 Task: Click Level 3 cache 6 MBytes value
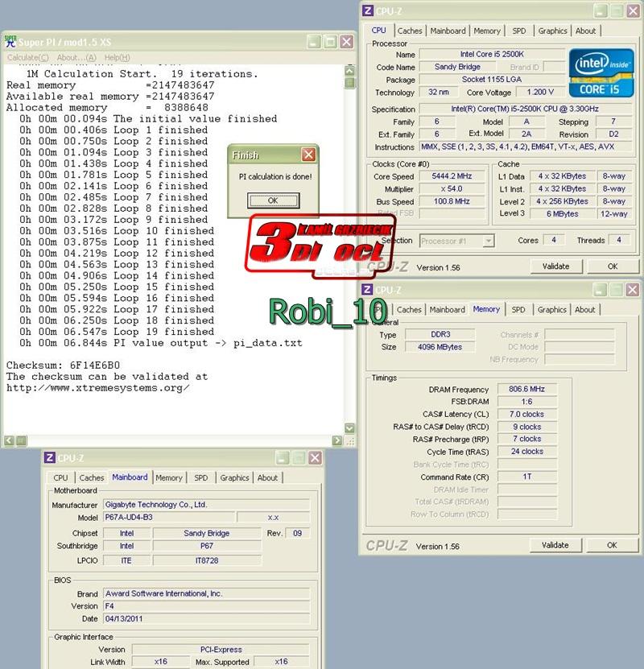(x=563, y=213)
